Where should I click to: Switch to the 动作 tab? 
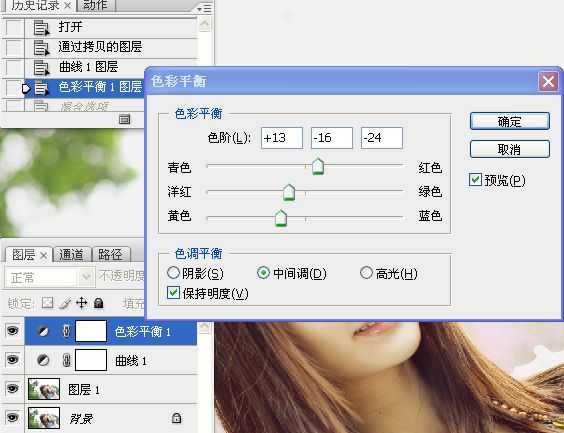coord(95,5)
